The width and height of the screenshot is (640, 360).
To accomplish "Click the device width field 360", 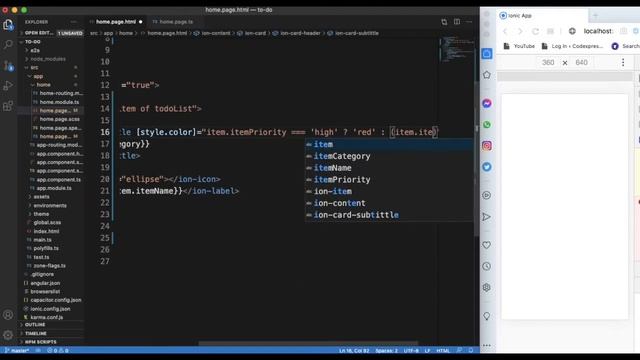I will tap(548, 62).
